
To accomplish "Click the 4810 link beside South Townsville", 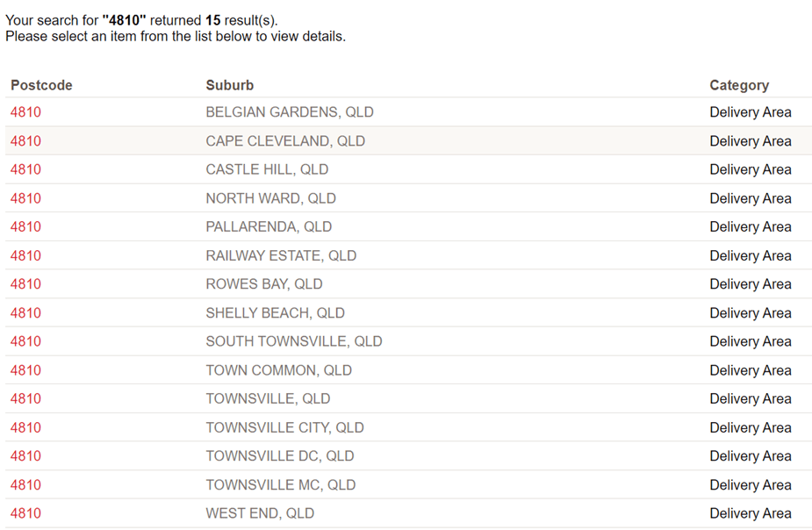I will (25, 341).
